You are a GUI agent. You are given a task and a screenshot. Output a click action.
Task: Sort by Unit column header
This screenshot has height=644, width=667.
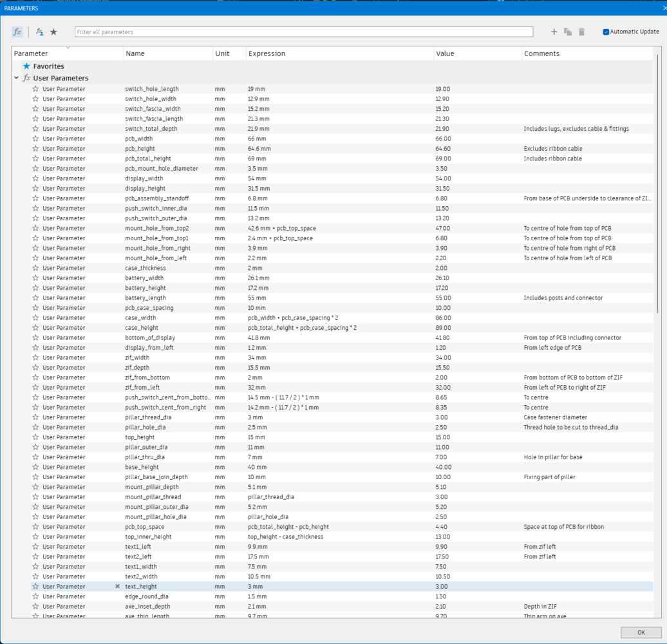pos(229,53)
